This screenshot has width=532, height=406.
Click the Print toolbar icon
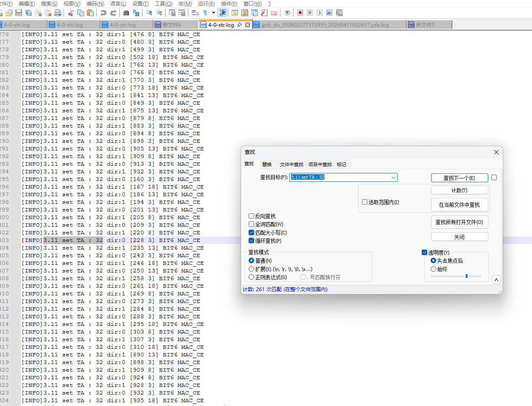coord(58,13)
